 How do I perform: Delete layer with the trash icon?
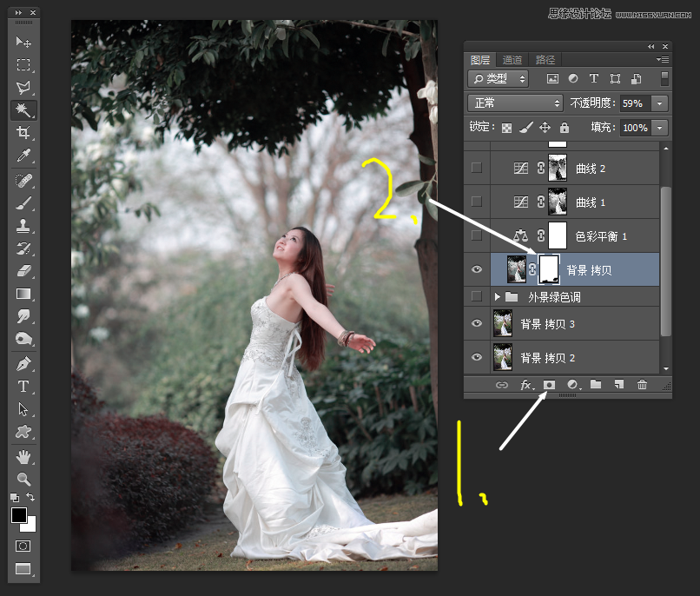(643, 385)
